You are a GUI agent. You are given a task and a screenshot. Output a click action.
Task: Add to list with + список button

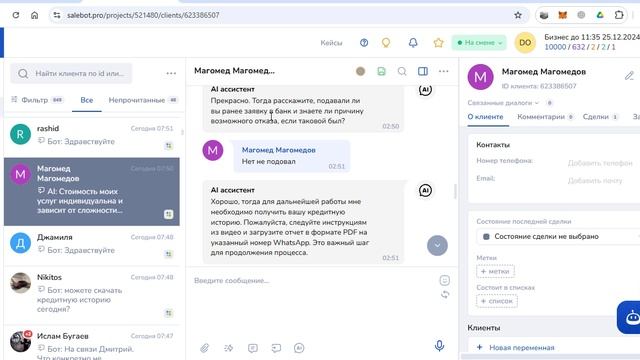[497, 301]
